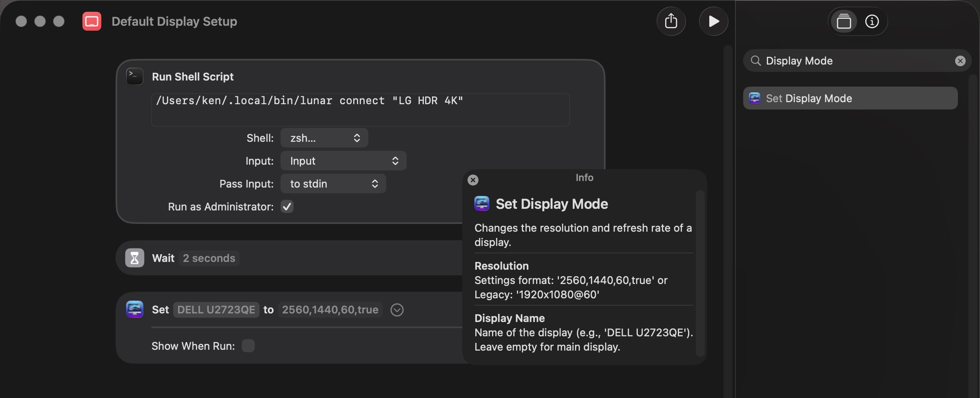Collapse the Set Display Mode action chevron
The image size is (980, 398).
point(397,310)
